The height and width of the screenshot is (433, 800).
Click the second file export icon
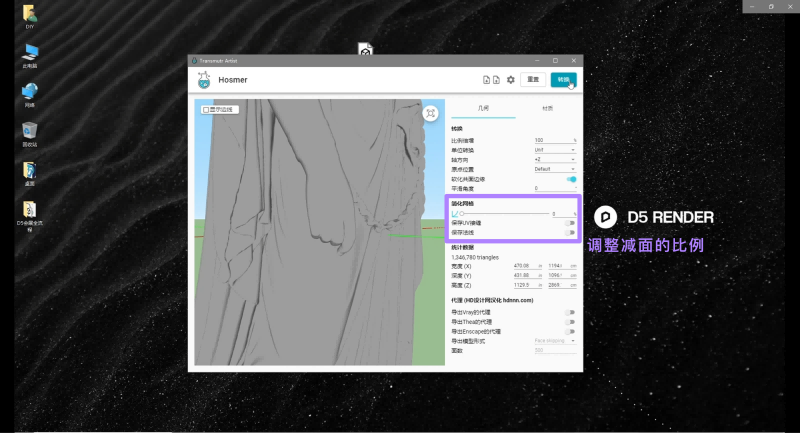coord(497,79)
